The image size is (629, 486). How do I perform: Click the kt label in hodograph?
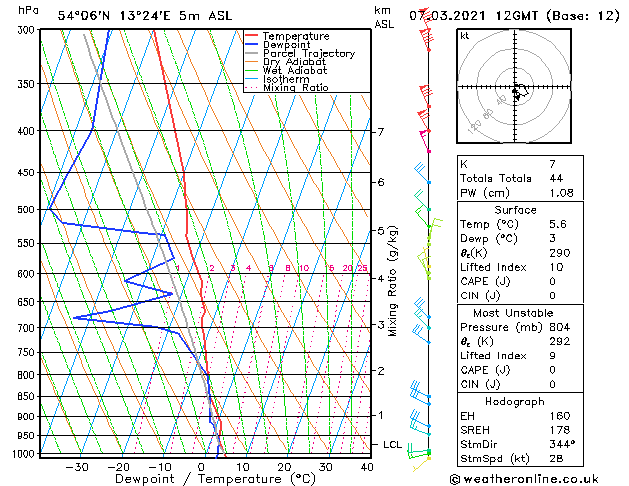tap(465, 36)
